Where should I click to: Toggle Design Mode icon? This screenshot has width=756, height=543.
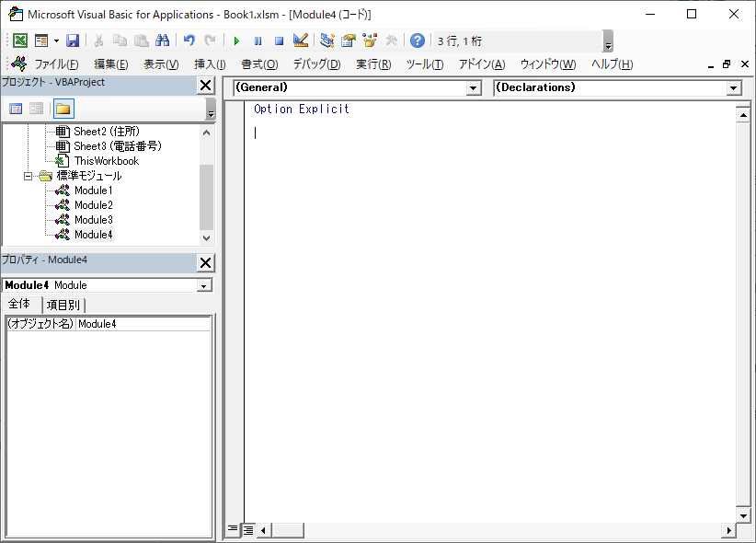[301, 40]
